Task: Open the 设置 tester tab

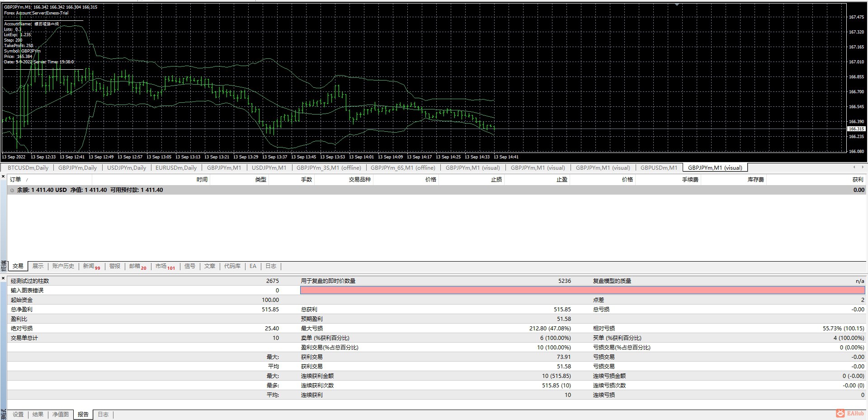Action: (x=18, y=414)
